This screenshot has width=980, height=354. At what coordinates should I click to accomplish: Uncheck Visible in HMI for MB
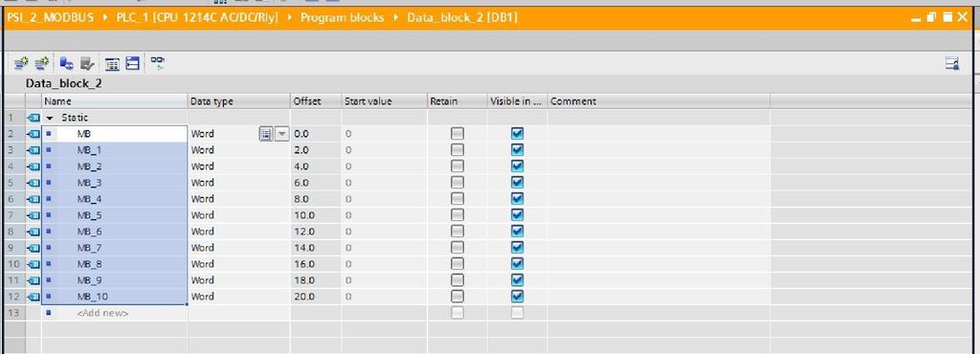(517, 134)
